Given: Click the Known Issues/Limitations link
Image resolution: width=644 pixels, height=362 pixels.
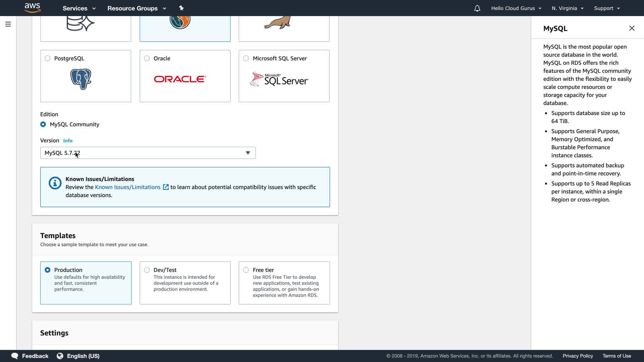Looking at the screenshot, I should point(127,187).
